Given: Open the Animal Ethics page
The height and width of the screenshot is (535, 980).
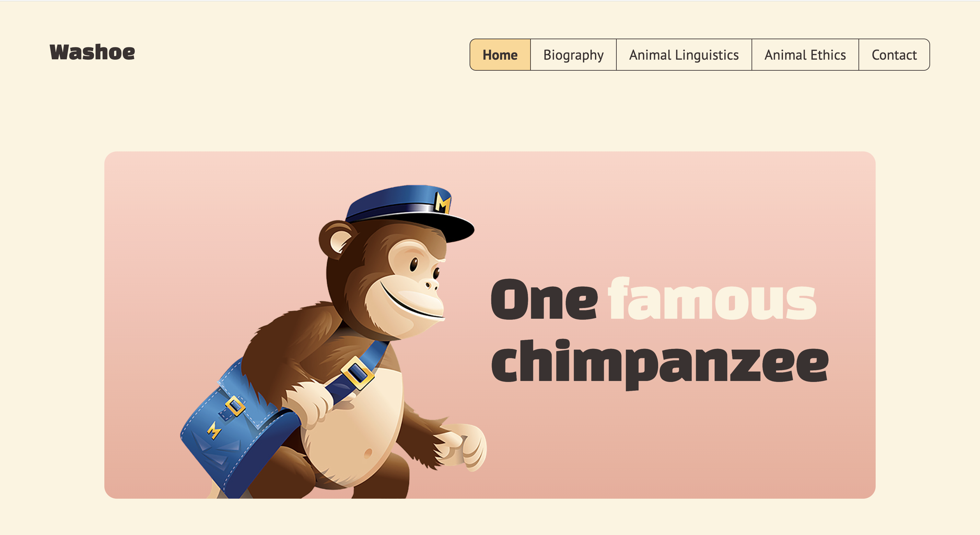Looking at the screenshot, I should point(805,55).
